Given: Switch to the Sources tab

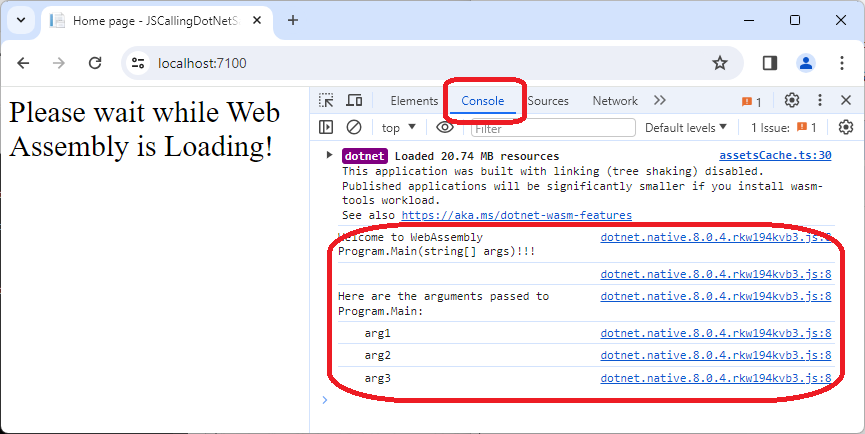Looking at the screenshot, I should coord(548,101).
